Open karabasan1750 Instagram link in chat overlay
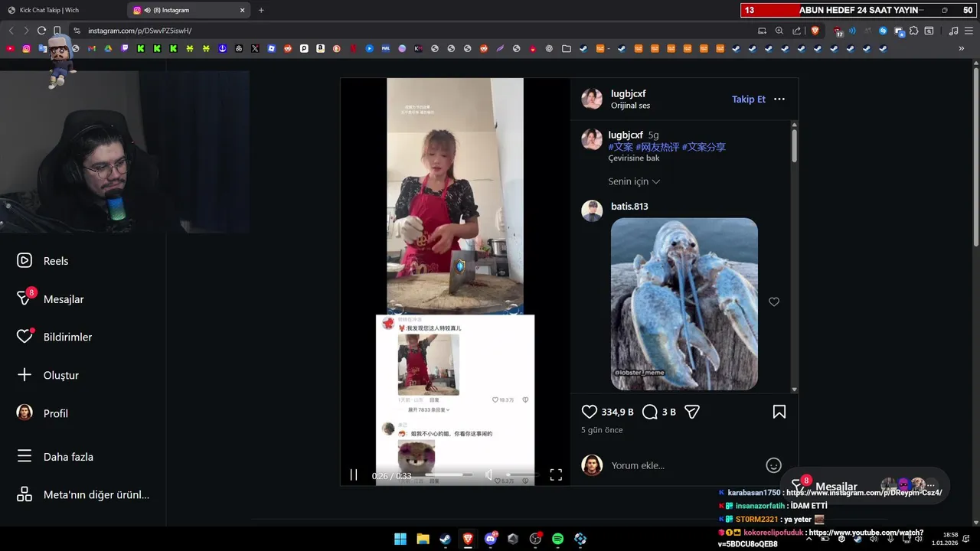This screenshot has width=980, height=551. pos(864,493)
